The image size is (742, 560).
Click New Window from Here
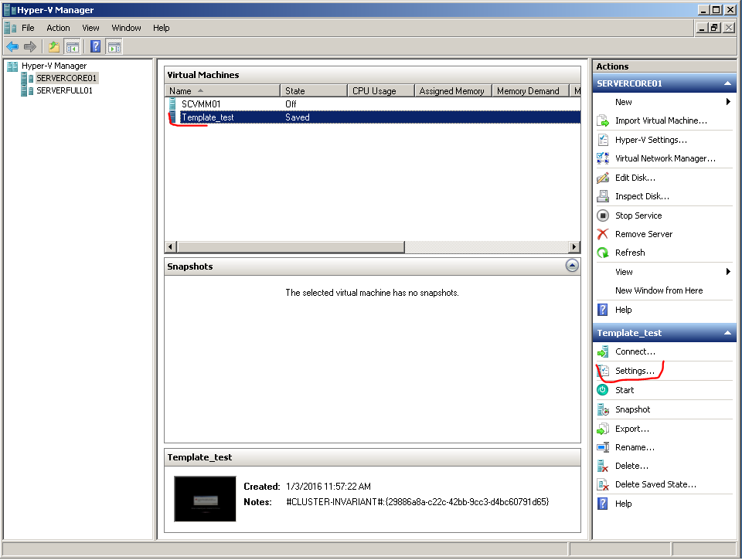tap(659, 291)
